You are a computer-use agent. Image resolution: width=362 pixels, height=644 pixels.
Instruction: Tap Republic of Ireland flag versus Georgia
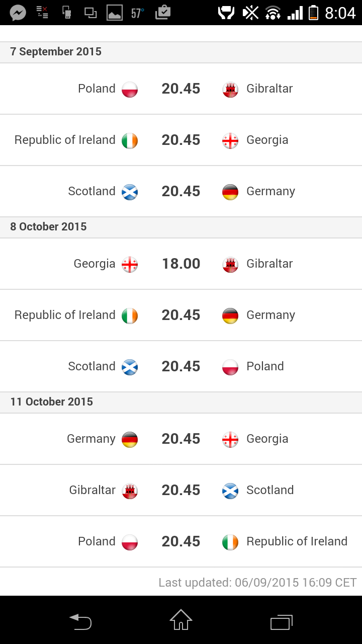[130, 140]
